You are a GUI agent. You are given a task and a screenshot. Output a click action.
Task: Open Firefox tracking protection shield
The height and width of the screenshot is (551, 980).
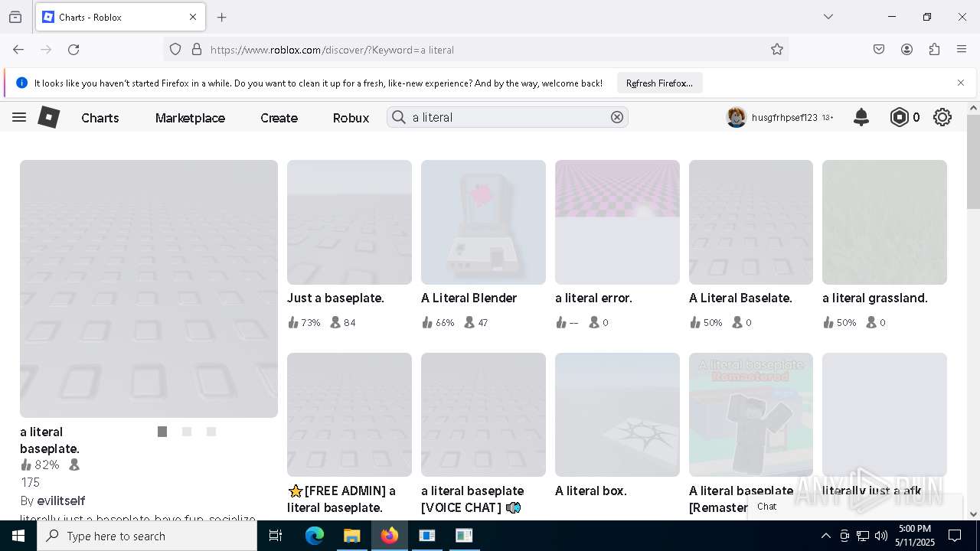pyautogui.click(x=175, y=50)
